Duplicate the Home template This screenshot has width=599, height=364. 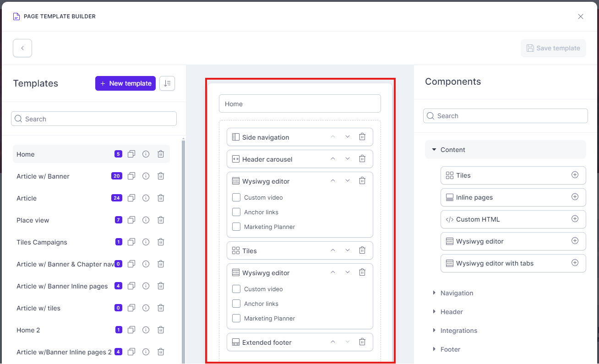[x=131, y=154]
